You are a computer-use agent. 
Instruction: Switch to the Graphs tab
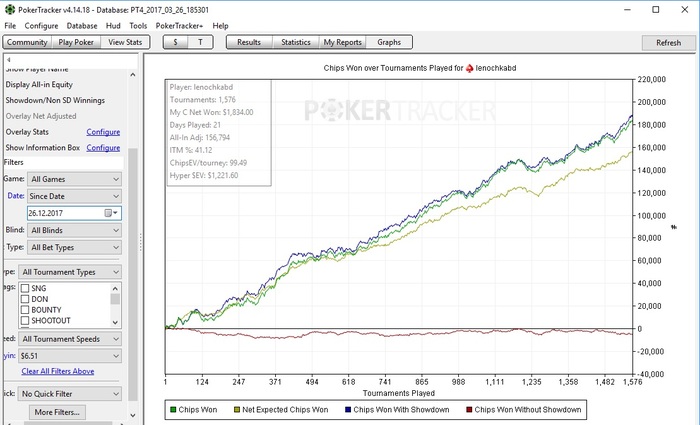[x=389, y=42]
